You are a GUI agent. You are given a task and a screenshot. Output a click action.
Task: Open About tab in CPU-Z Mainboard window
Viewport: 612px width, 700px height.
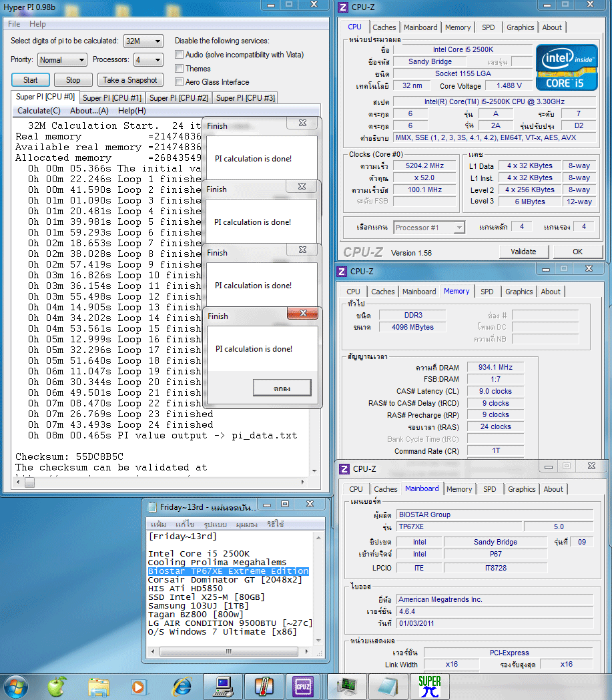(x=553, y=489)
